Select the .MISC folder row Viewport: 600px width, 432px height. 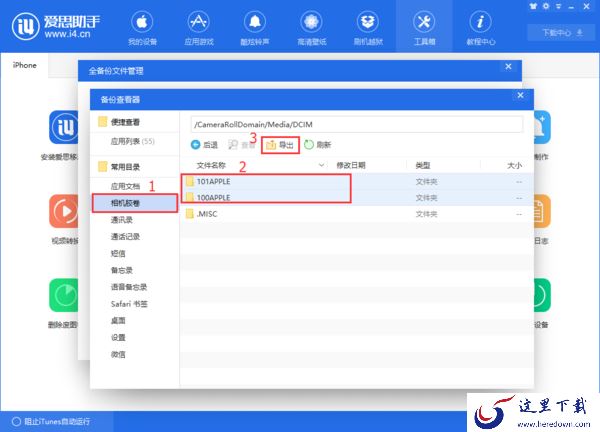pos(357,214)
